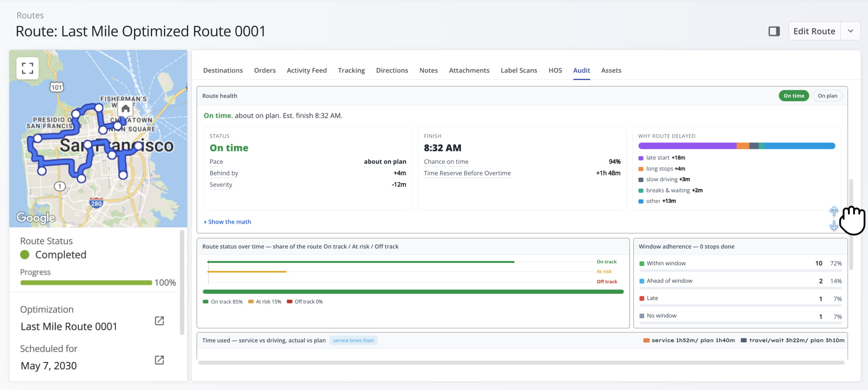The height and width of the screenshot is (390, 868).
Task: Click the Routes breadcrumb link
Action: click(30, 15)
